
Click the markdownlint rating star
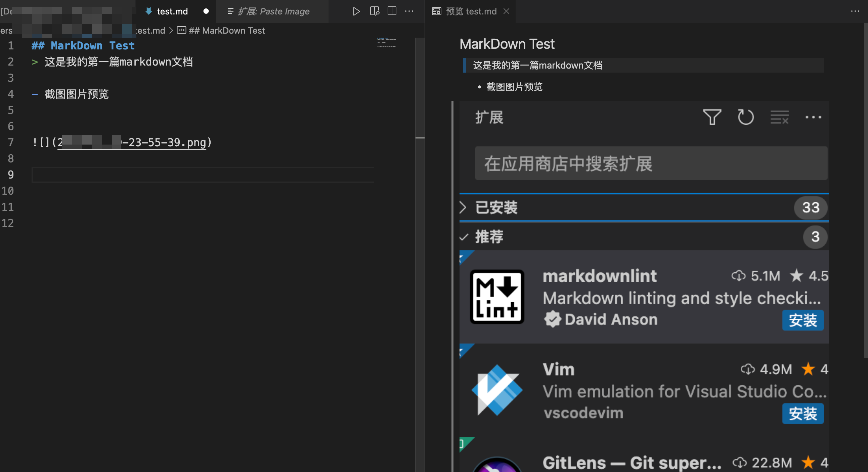[x=796, y=276]
